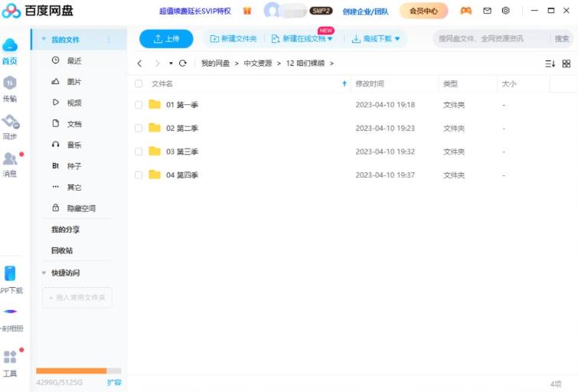Click the 文件名 sort arrow
Screen dimensions: 578x392
coord(345,83)
